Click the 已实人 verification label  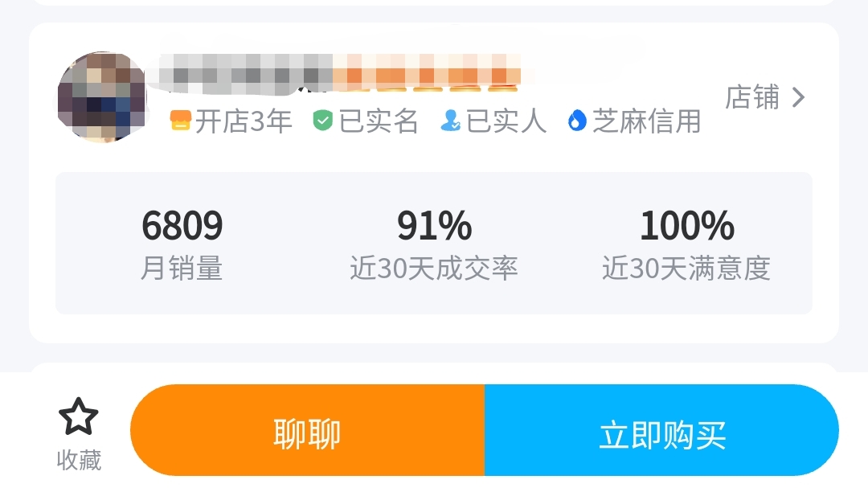pyautogui.click(x=506, y=121)
